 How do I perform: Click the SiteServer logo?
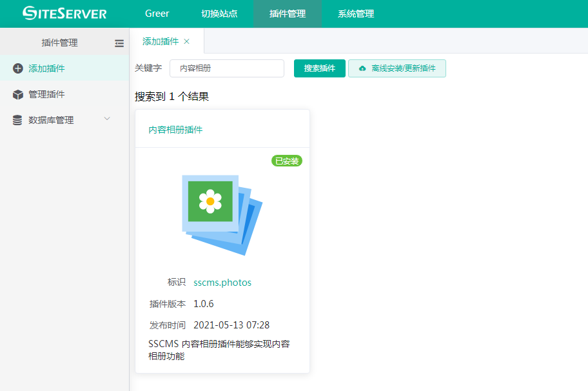click(64, 14)
